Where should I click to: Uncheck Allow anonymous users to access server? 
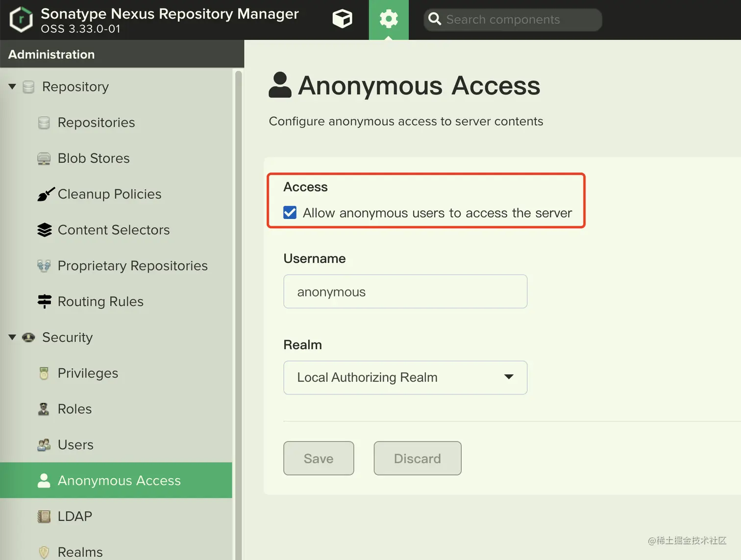click(290, 213)
